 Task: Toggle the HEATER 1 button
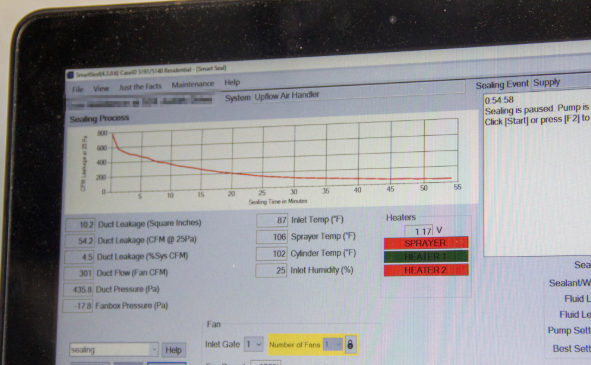click(x=426, y=256)
